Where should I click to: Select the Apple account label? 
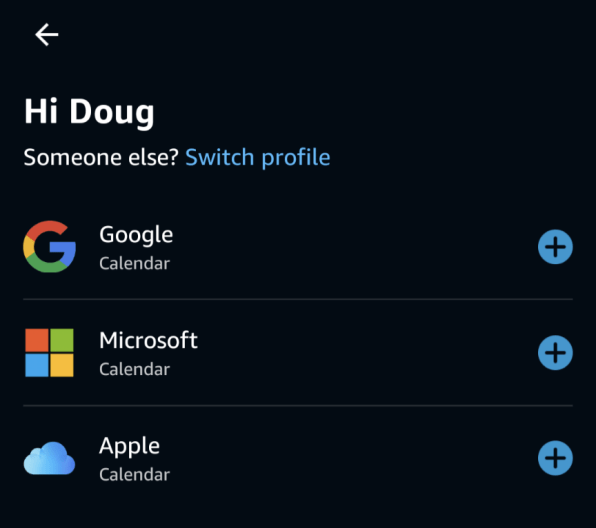coord(129,446)
